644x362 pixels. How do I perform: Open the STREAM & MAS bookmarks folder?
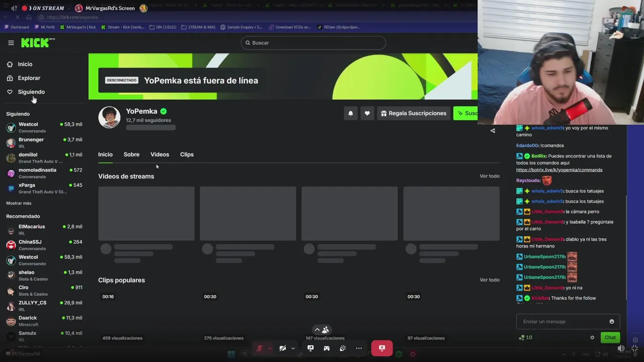coord(198,27)
